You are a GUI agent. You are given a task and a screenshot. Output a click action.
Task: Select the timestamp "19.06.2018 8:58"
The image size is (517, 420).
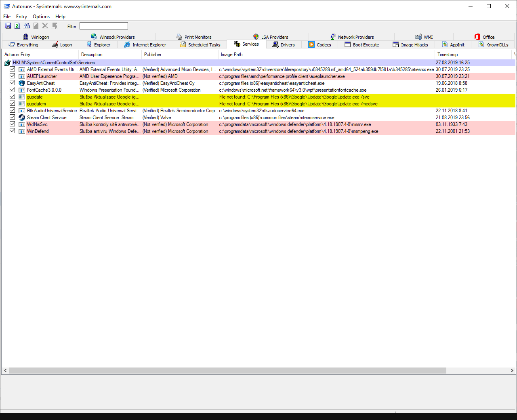click(452, 83)
